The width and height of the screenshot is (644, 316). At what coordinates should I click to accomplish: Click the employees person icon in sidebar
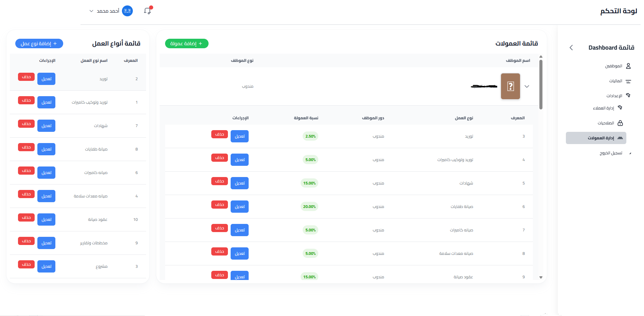628,66
